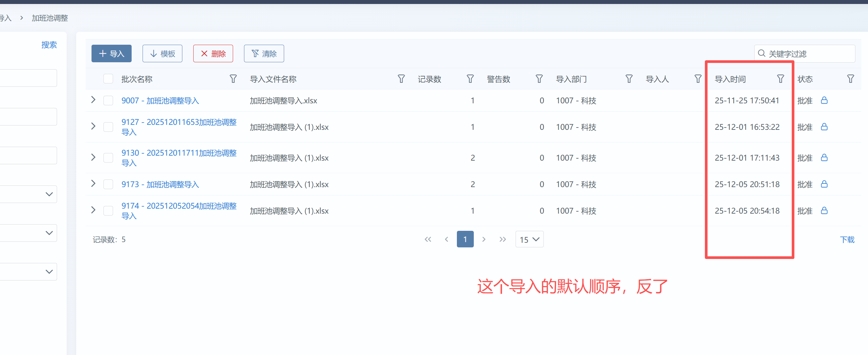Click the 加班池调整 breadcrumb item
Viewport: 868px width, 355px height.
click(x=50, y=18)
